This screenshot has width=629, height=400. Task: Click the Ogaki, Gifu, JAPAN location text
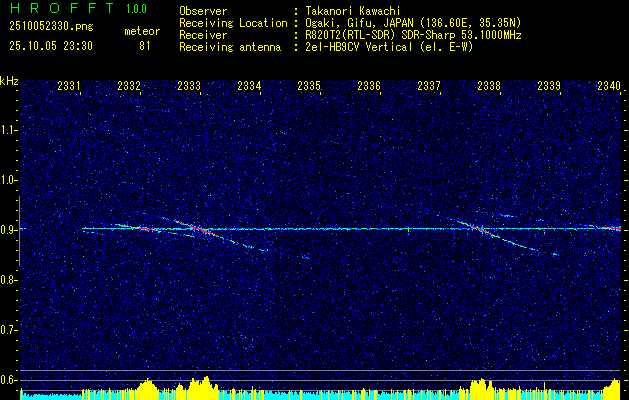coord(413,23)
